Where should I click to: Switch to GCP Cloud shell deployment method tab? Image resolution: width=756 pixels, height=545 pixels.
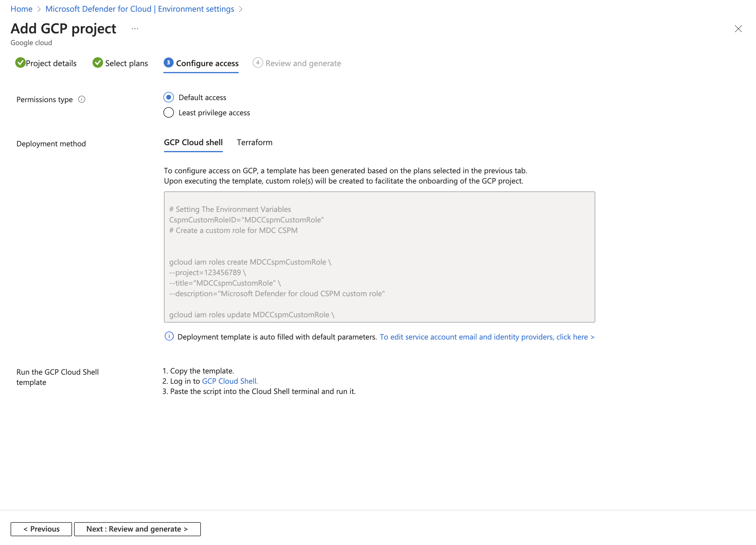pyautogui.click(x=194, y=142)
